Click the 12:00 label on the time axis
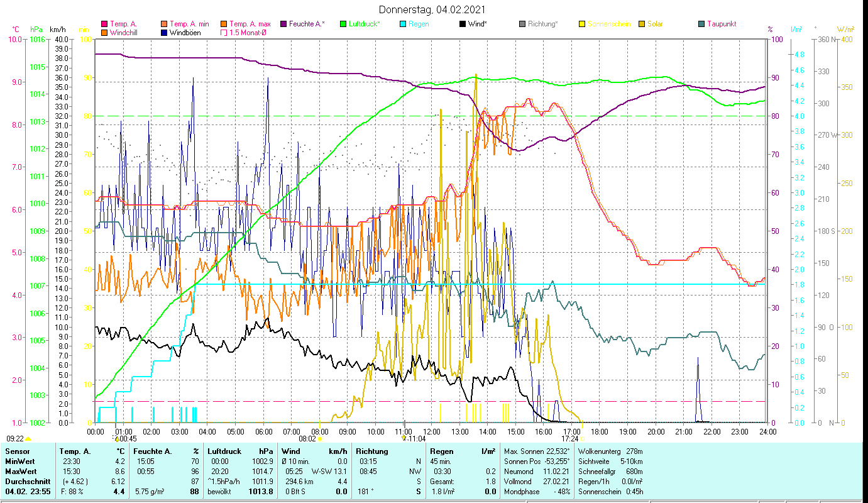The image size is (868, 503). point(432,431)
